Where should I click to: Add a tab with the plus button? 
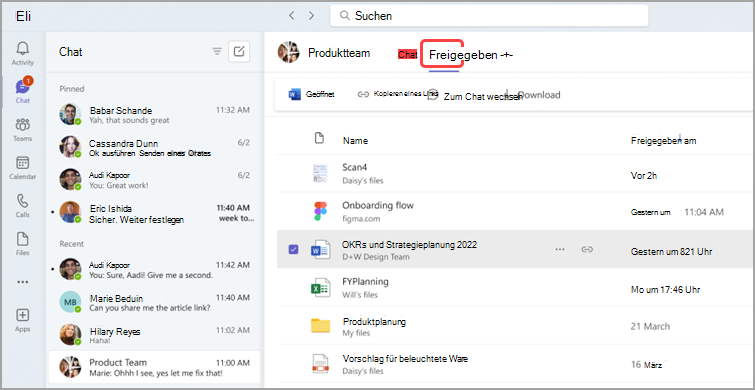tap(506, 55)
